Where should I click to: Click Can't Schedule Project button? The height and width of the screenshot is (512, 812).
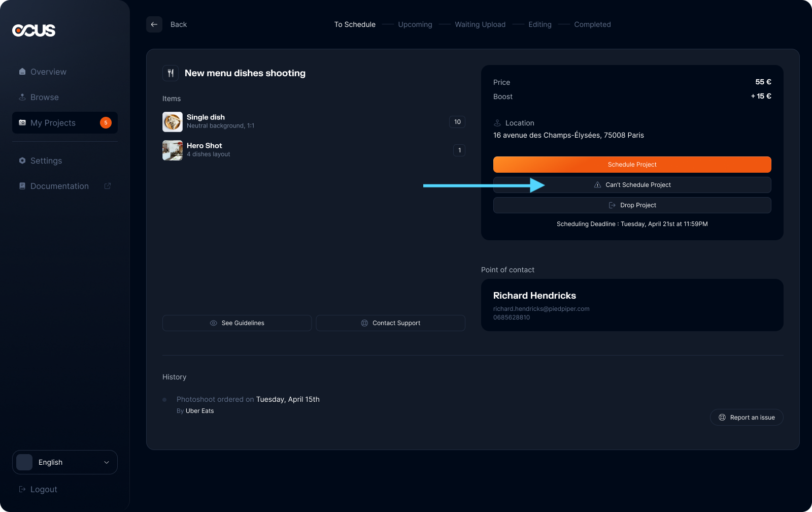632,185
